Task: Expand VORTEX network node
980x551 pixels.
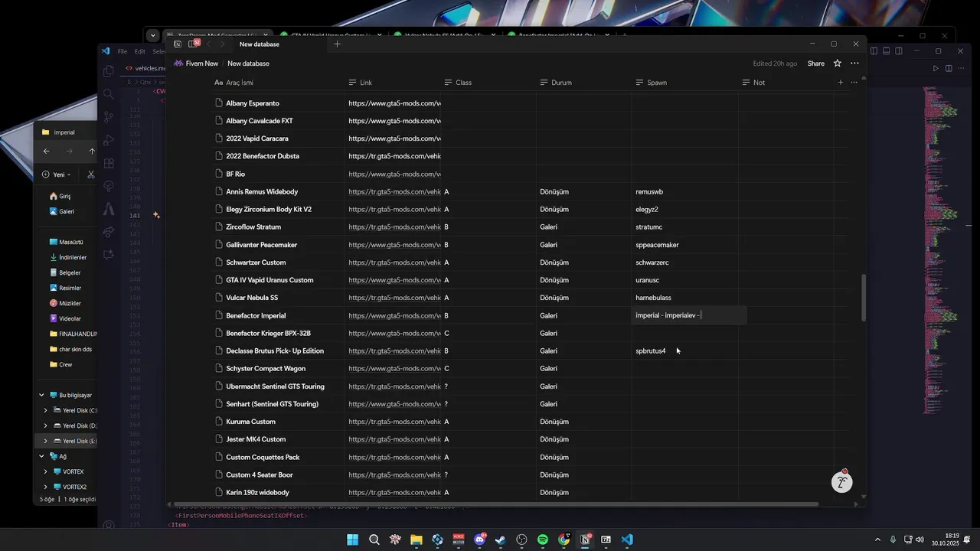Action: tap(46, 471)
